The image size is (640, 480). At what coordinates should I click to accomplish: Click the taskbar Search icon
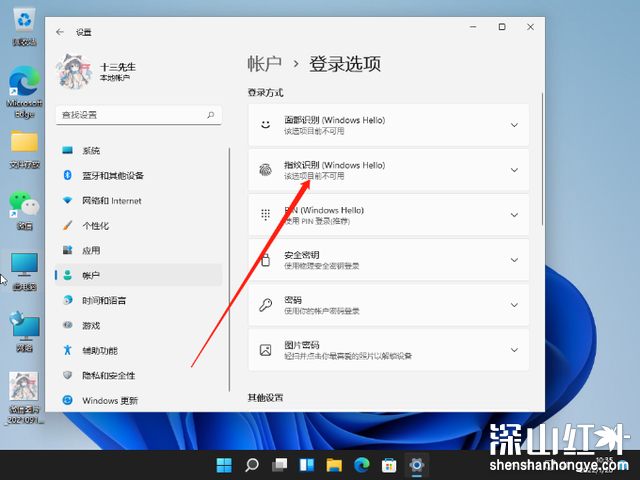click(x=252, y=465)
